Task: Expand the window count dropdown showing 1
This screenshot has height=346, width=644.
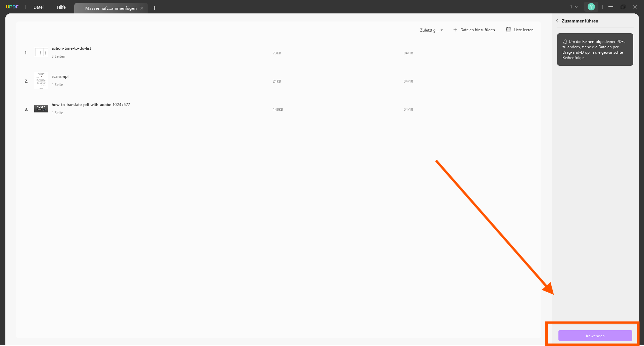Action: pos(574,7)
